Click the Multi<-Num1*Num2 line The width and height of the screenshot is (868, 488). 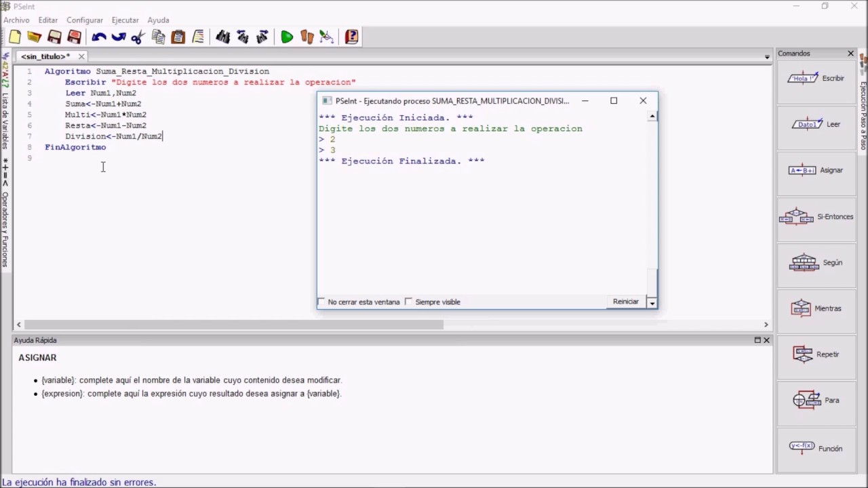(x=106, y=115)
